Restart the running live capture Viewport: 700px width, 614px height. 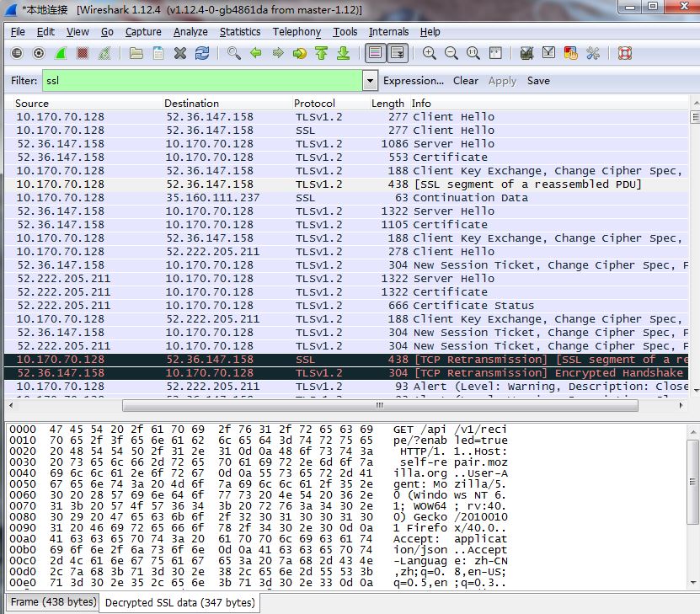pyautogui.click(x=104, y=53)
